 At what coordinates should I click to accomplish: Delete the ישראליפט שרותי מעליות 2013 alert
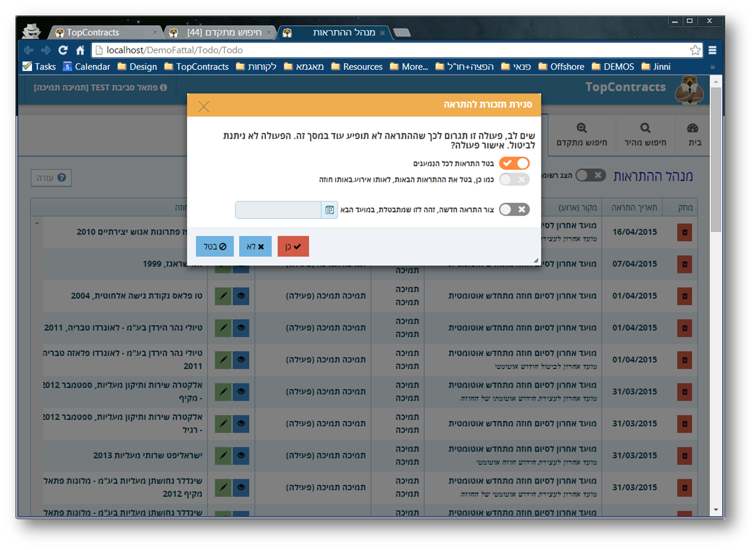(x=684, y=455)
